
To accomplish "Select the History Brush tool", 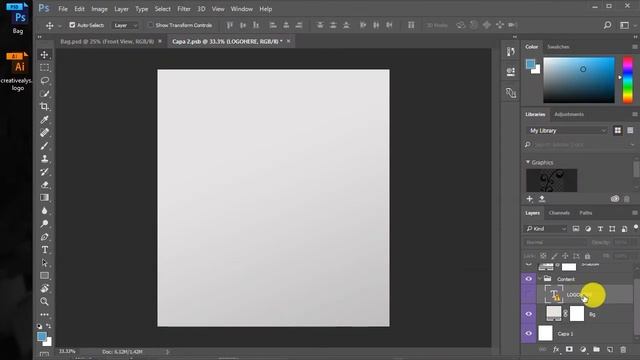I will pyautogui.click(x=44, y=171).
